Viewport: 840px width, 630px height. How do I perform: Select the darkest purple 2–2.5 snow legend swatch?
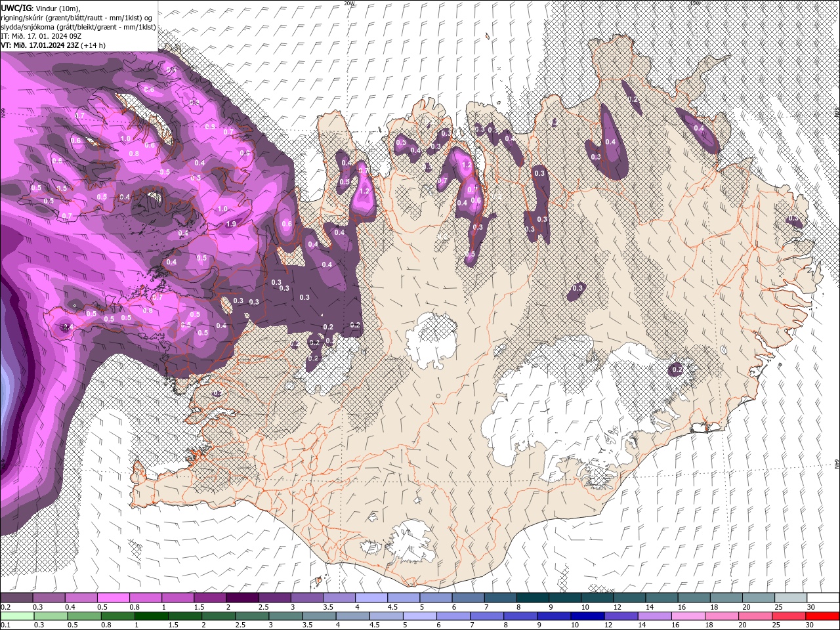click(242, 598)
